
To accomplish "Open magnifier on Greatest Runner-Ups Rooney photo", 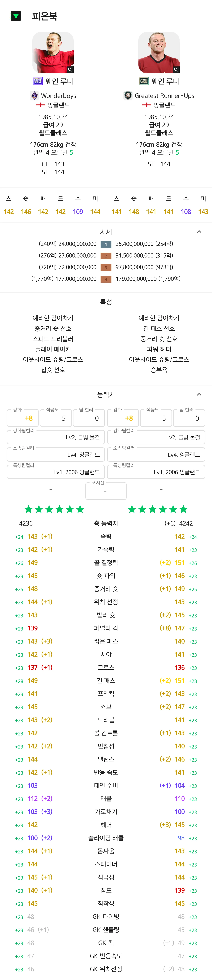I will coord(176,70).
